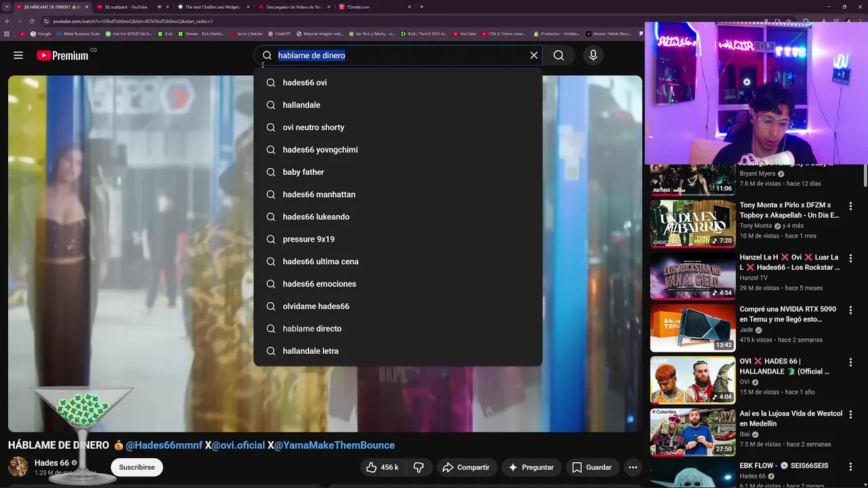Clear the search box with the X

click(534, 56)
